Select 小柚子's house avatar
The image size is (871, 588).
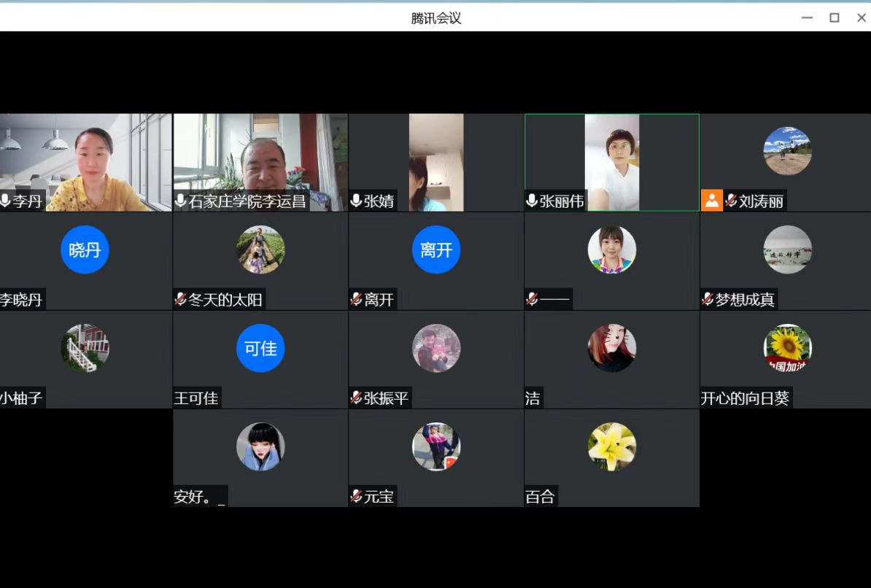pos(85,348)
